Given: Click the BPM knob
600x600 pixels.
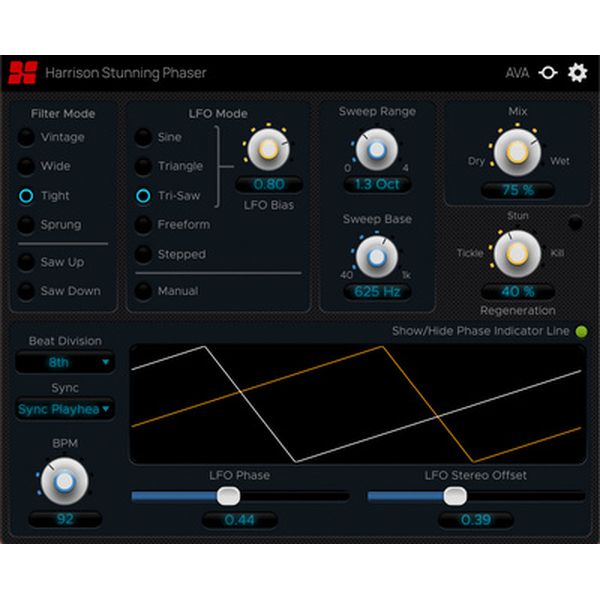Looking at the screenshot, I should click(x=65, y=481).
